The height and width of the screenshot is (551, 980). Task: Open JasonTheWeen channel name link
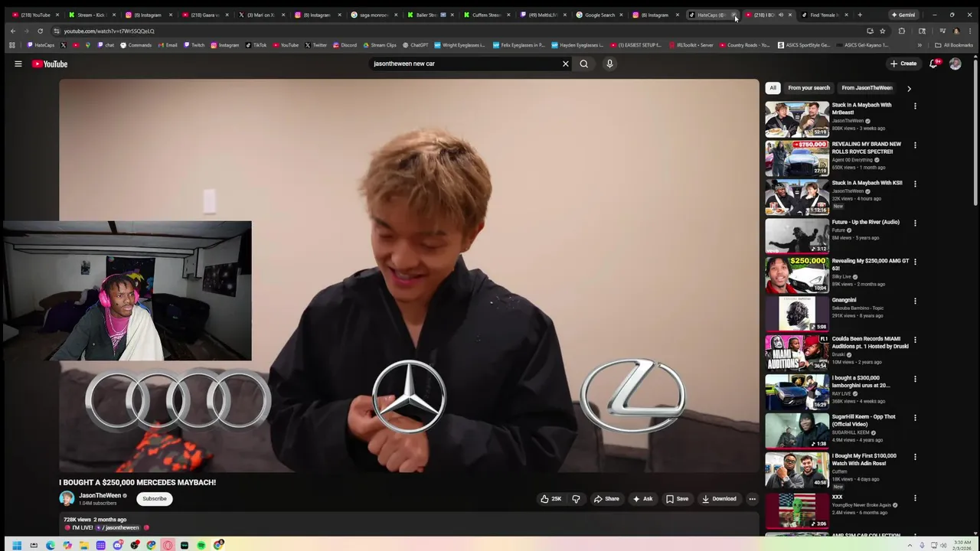tap(100, 495)
